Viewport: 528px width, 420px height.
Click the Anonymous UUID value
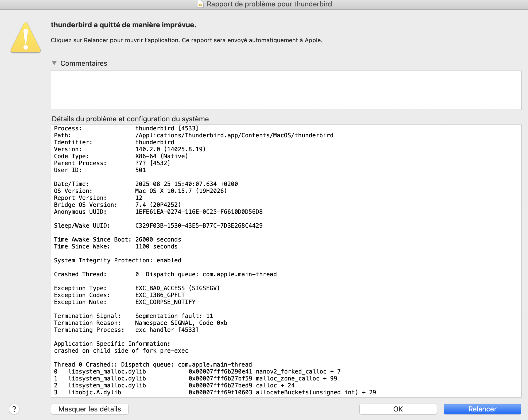(199, 212)
